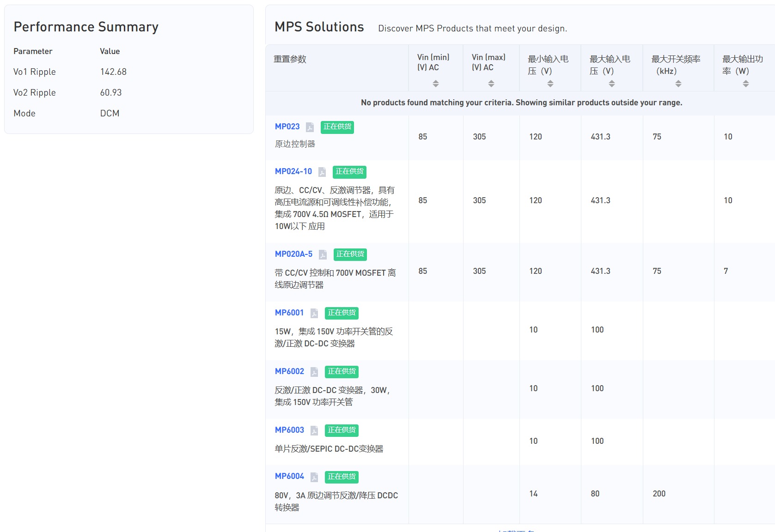
Task: Open the MP023 datasheet PDF icon
Action: tap(310, 127)
